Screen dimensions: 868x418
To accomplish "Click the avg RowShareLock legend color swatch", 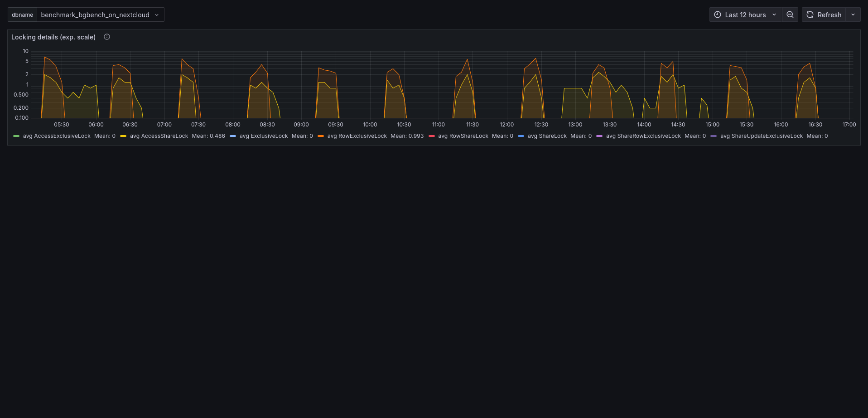I will 432,136.
